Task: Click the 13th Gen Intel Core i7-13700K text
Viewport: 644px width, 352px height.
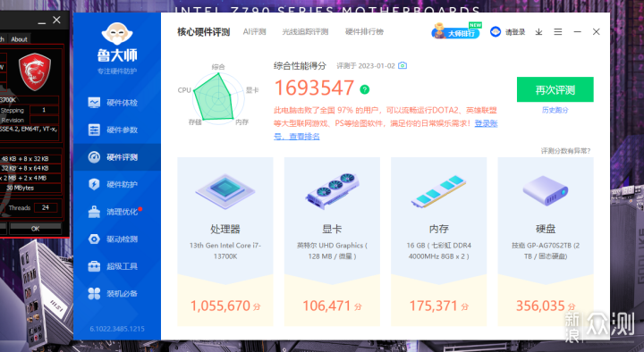Action: click(x=225, y=251)
